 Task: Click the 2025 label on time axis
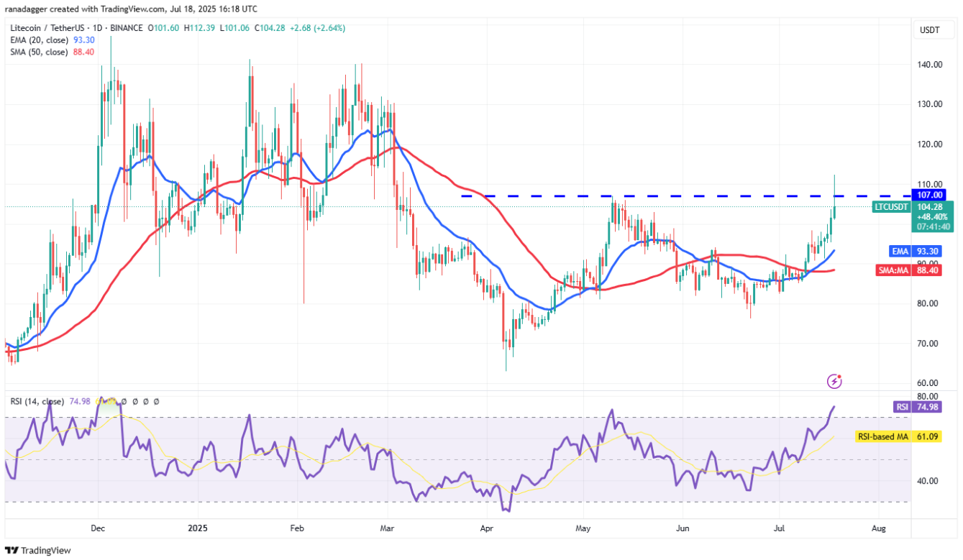(197, 528)
